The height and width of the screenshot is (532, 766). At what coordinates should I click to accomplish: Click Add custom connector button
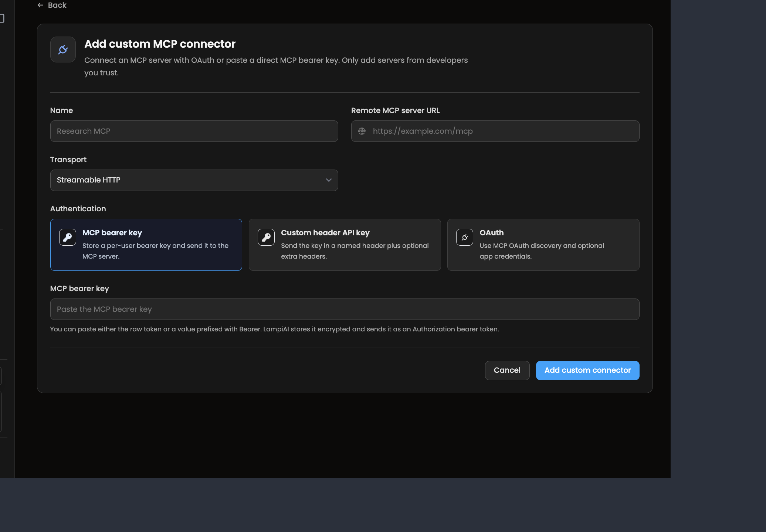point(588,371)
